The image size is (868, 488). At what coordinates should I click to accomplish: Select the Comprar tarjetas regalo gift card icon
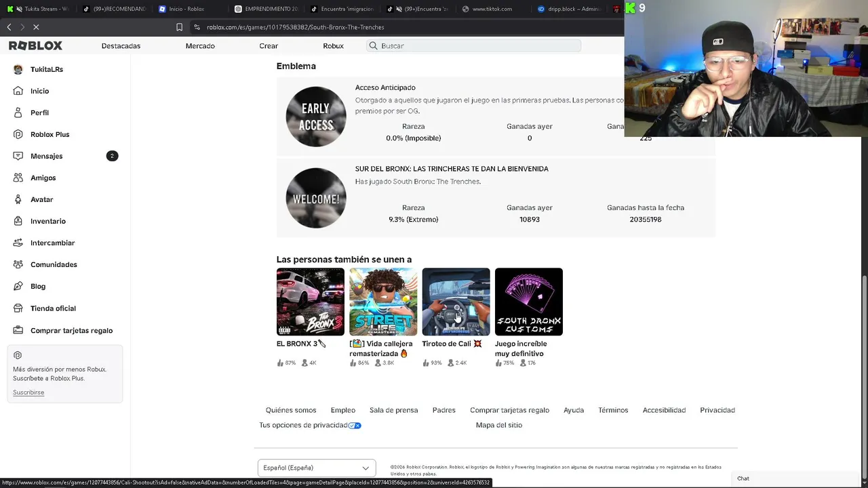[x=18, y=330]
